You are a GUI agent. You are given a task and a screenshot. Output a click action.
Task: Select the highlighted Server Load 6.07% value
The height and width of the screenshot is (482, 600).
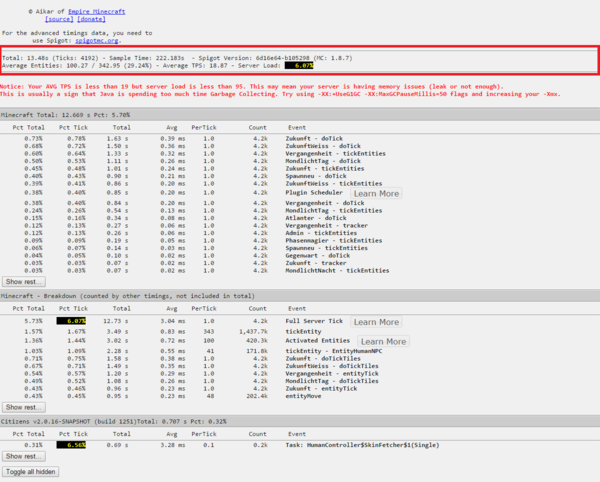tap(299, 66)
